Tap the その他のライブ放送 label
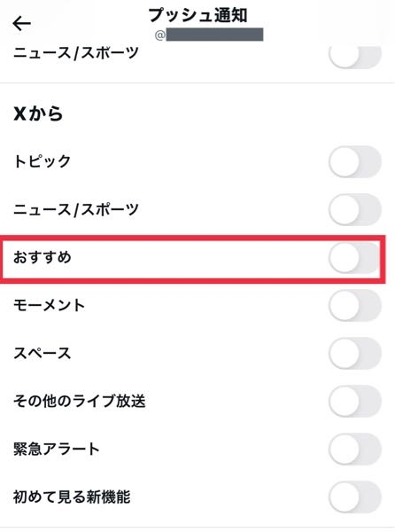395x532 pixels. [x=80, y=401]
